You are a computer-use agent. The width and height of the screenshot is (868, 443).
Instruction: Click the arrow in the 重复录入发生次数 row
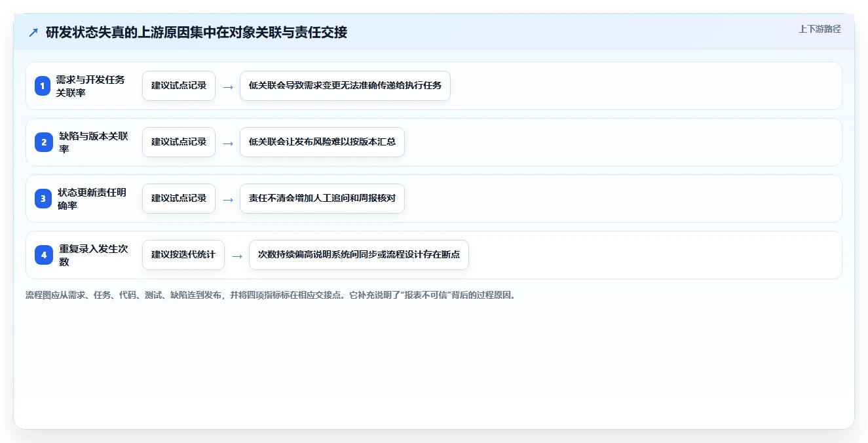(x=237, y=256)
